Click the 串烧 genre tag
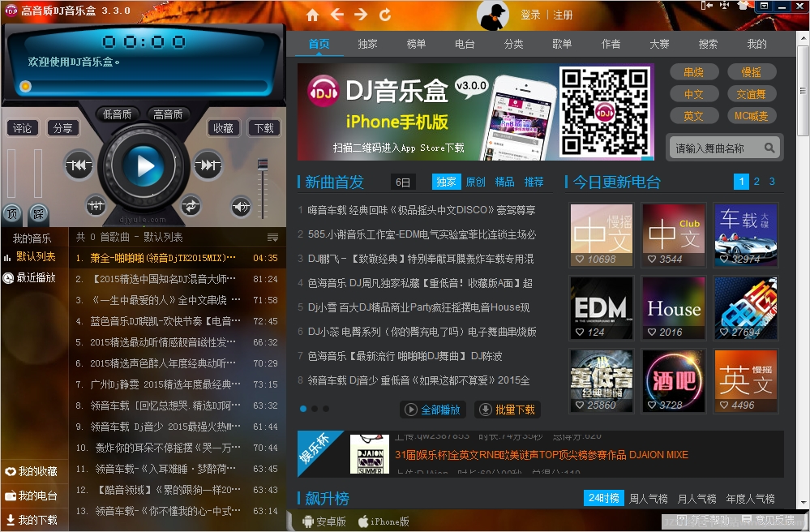The width and height of the screenshot is (810, 532). coord(694,72)
